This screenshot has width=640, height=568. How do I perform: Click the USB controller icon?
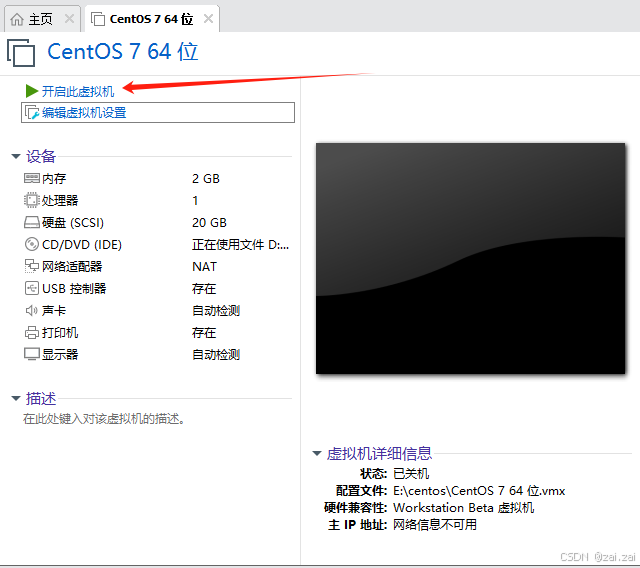(32, 288)
